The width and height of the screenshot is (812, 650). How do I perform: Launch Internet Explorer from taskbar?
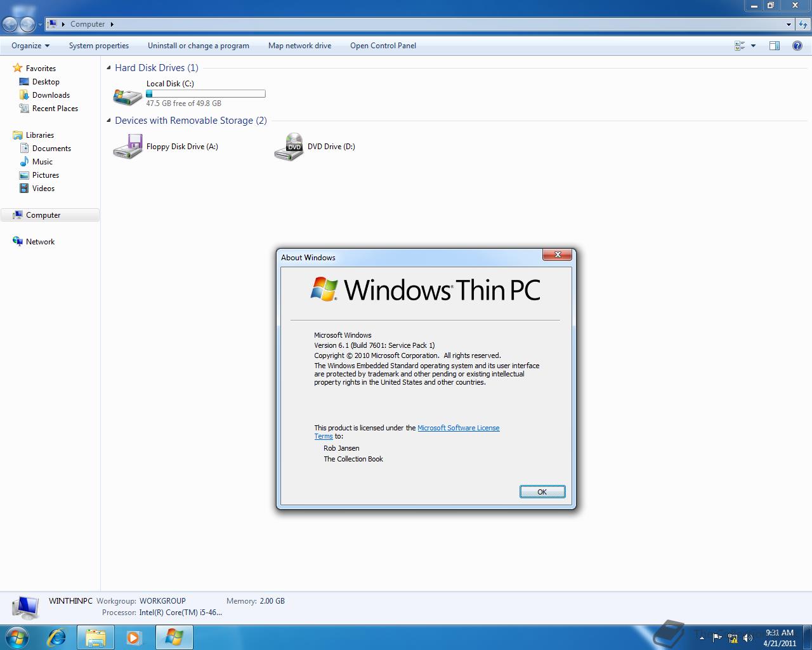tap(57, 637)
